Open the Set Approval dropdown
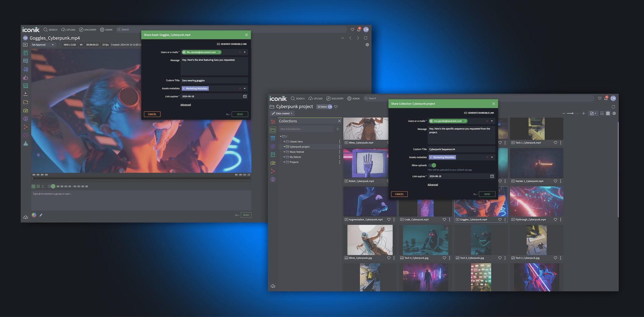 43,45
